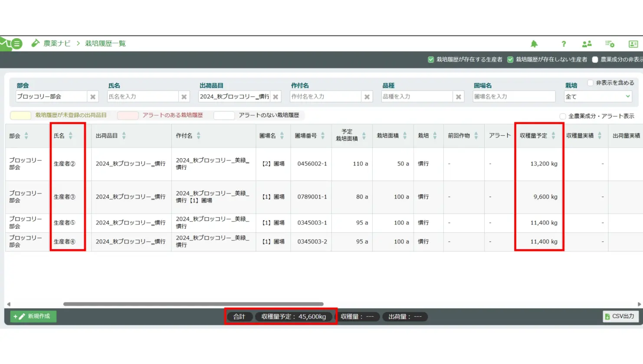Enable the 非表示を含める checkbox
The height and width of the screenshot is (364, 643).
coord(590,83)
